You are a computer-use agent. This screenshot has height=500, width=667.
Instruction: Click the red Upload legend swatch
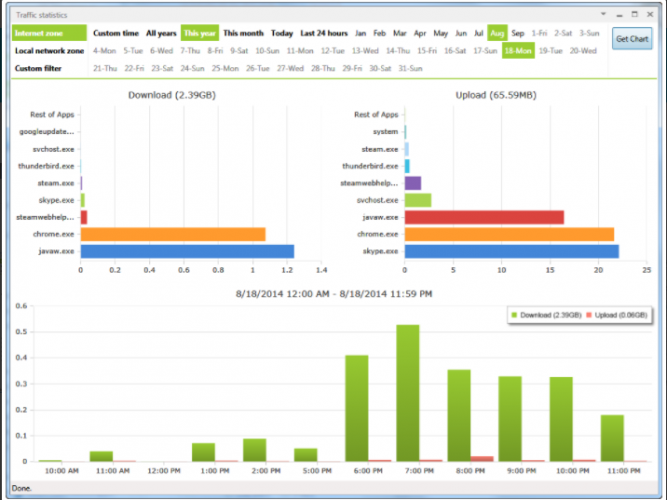[589, 315]
